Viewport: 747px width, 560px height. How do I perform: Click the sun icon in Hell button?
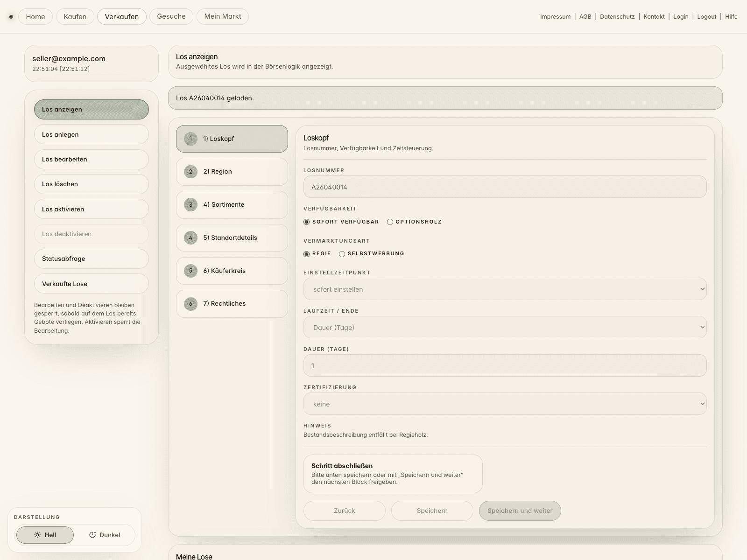pyautogui.click(x=37, y=535)
